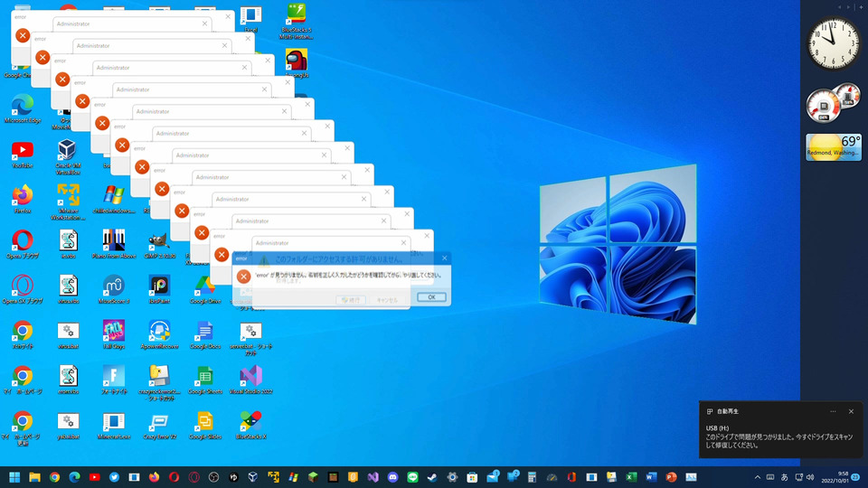The width and height of the screenshot is (868, 488).
Task: Select the Google Drive desktop icon
Action: click(205, 290)
